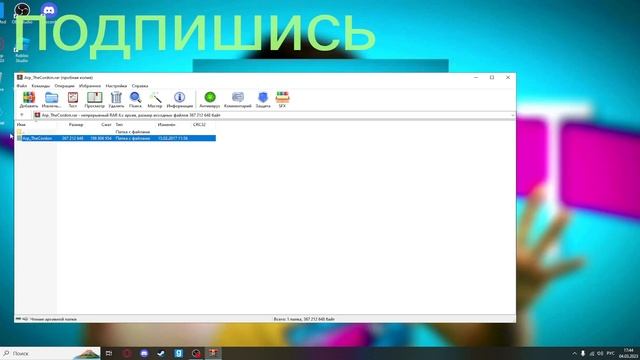
Task: Show hidden system tray icons chevron
Action: (574, 353)
